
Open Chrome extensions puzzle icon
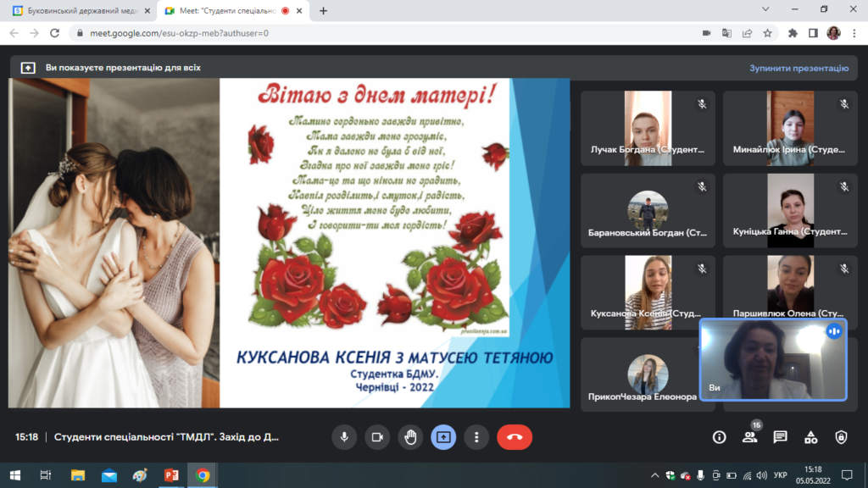pos(793,33)
